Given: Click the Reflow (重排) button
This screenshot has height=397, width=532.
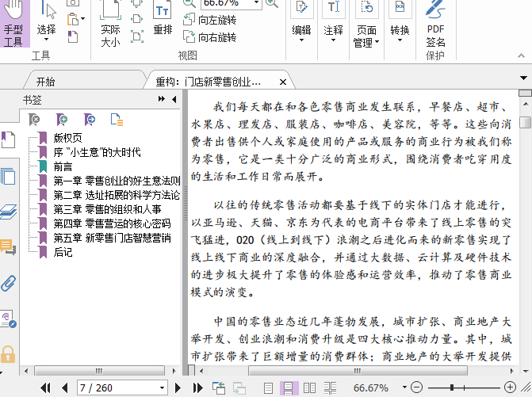Looking at the screenshot, I should tap(163, 19).
